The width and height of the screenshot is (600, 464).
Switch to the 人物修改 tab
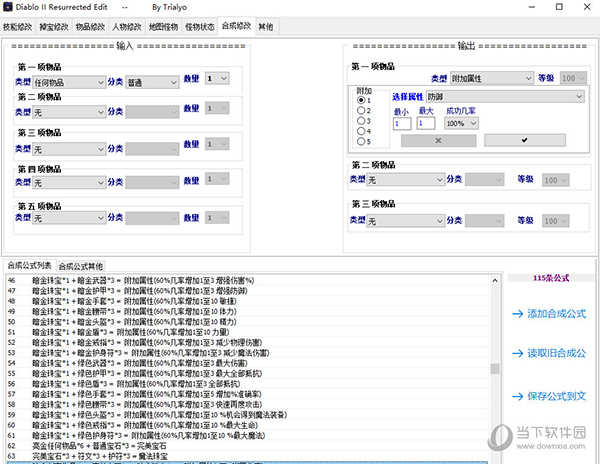(127, 27)
